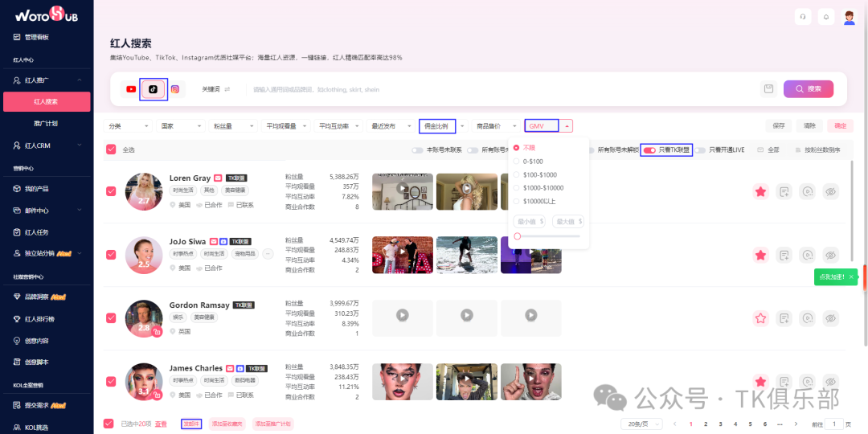Sort by 按粉丝数倒序
Viewport: 868px width, 434px height.
(x=818, y=150)
